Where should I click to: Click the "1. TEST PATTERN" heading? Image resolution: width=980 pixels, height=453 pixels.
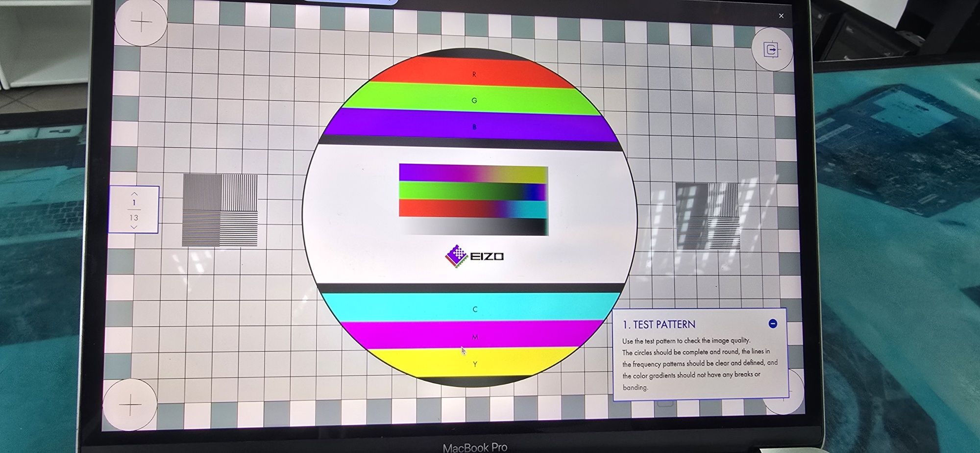[659, 325]
